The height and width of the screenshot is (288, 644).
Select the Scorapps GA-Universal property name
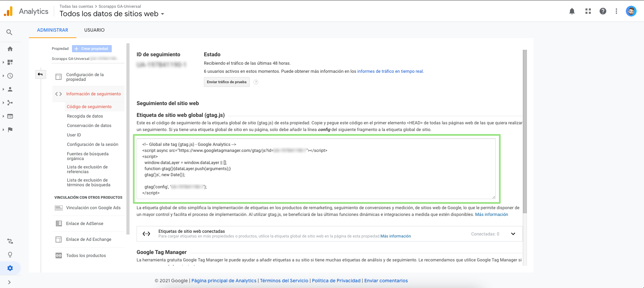point(71,59)
